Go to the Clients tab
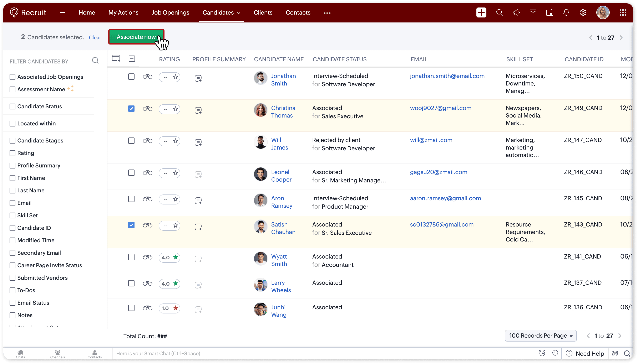This screenshot has width=638, height=364. pos(263,12)
